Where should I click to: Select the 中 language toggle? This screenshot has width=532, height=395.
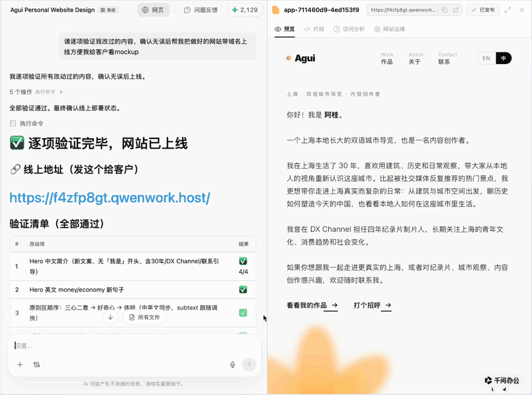pyautogui.click(x=504, y=58)
